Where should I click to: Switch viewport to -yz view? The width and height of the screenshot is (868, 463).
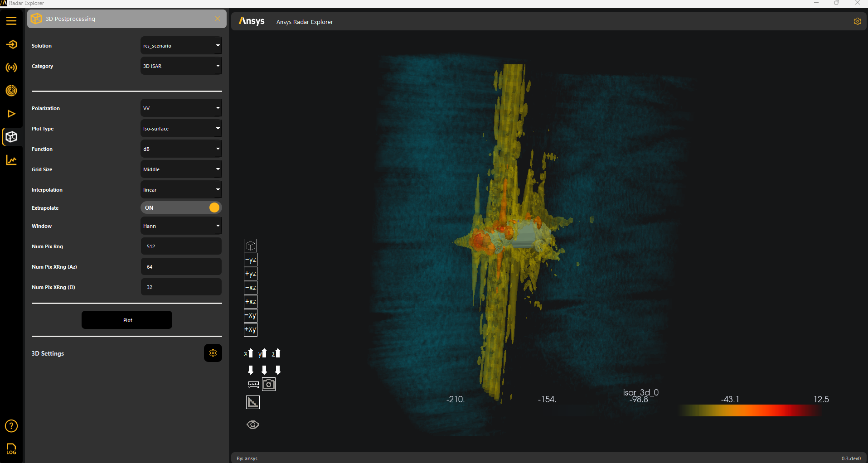click(x=251, y=260)
